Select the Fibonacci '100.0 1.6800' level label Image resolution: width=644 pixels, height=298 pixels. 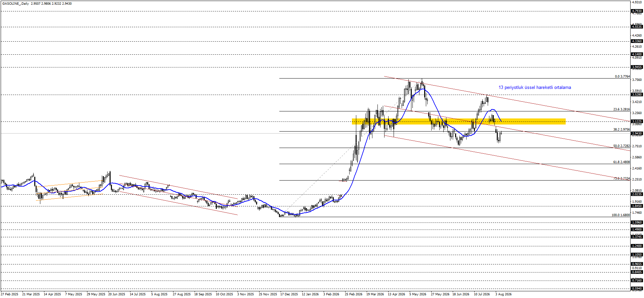pos(620,215)
